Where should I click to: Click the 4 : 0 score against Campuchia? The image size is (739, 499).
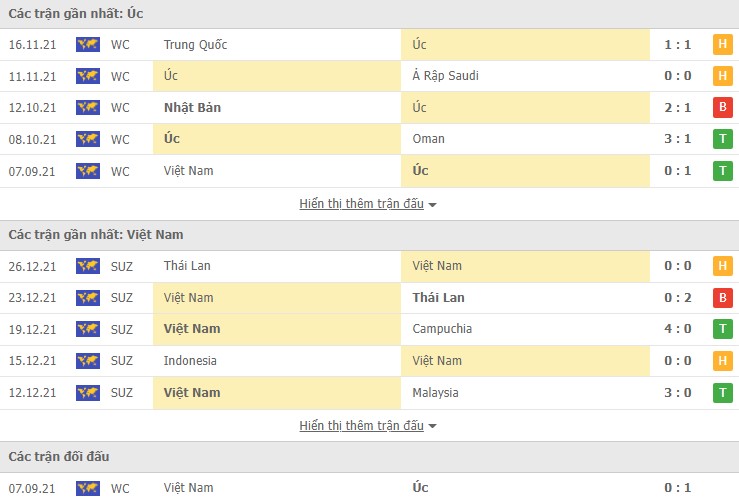[677, 329]
